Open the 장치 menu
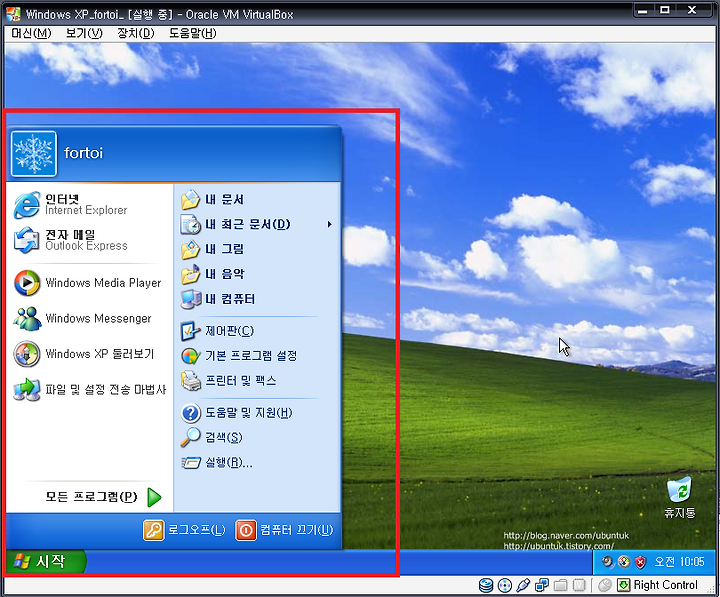Image resolution: width=720 pixels, height=597 pixels. pos(135,33)
